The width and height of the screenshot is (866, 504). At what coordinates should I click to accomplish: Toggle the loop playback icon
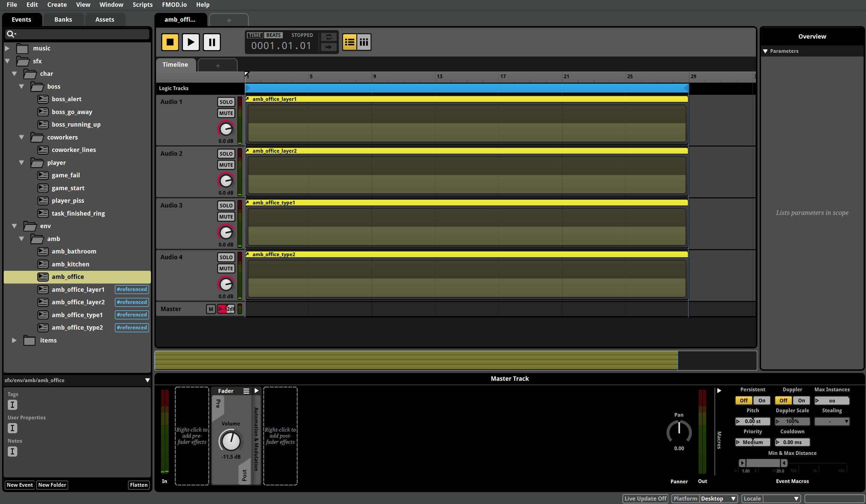328,37
